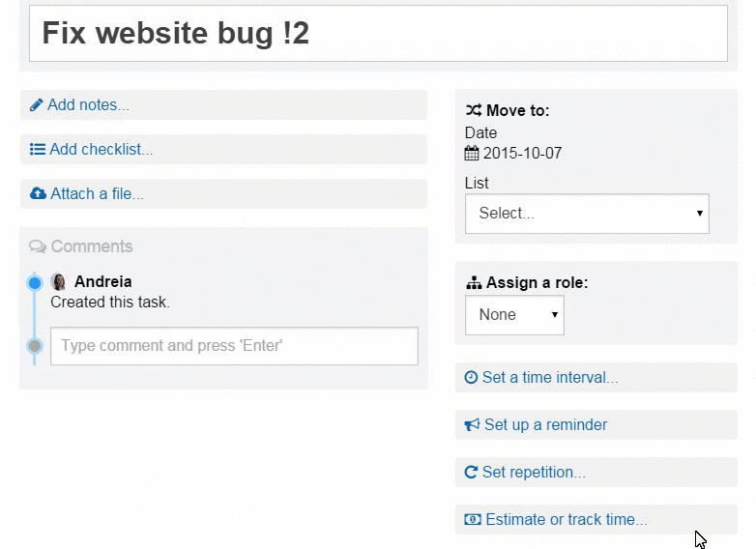The width and height of the screenshot is (756, 549).
Task: Open the Add notes link
Action: (88, 105)
